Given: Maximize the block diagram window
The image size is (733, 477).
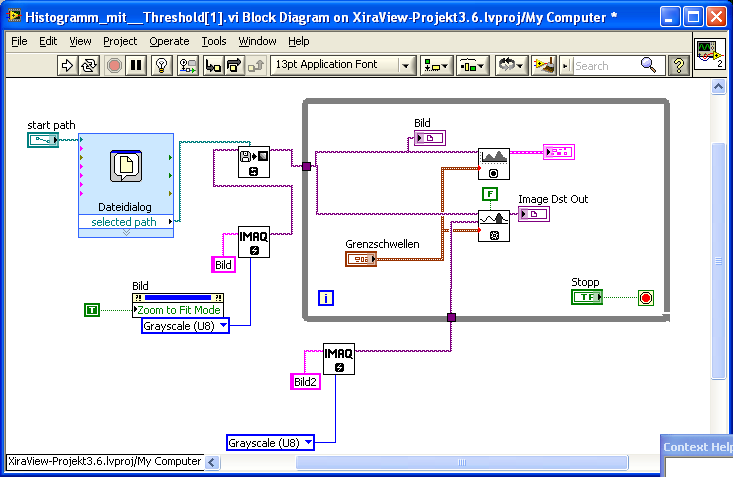Looking at the screenshot, I should pos(693,17).
